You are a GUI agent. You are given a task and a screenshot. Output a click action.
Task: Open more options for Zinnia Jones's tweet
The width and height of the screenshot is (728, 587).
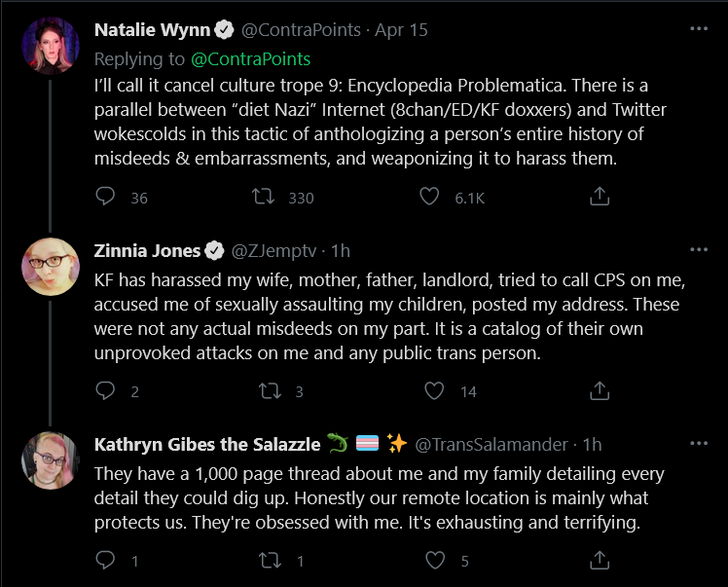pos(698,250)
